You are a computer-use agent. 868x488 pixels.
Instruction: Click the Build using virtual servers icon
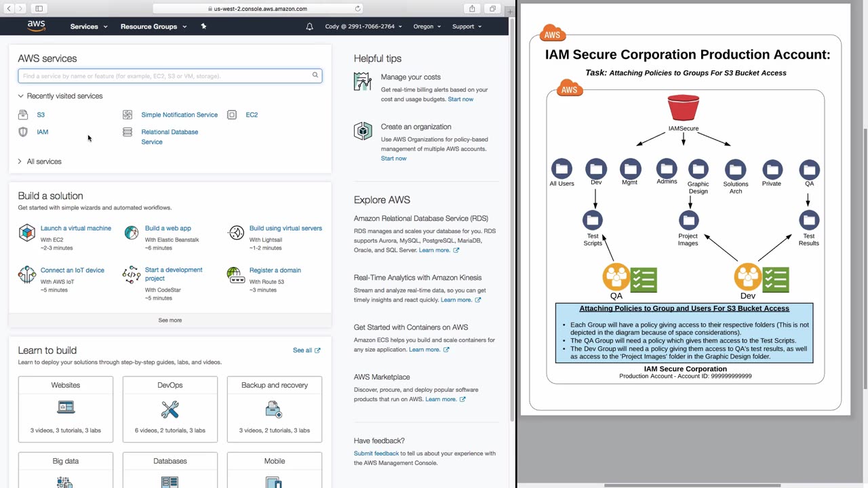236,233
